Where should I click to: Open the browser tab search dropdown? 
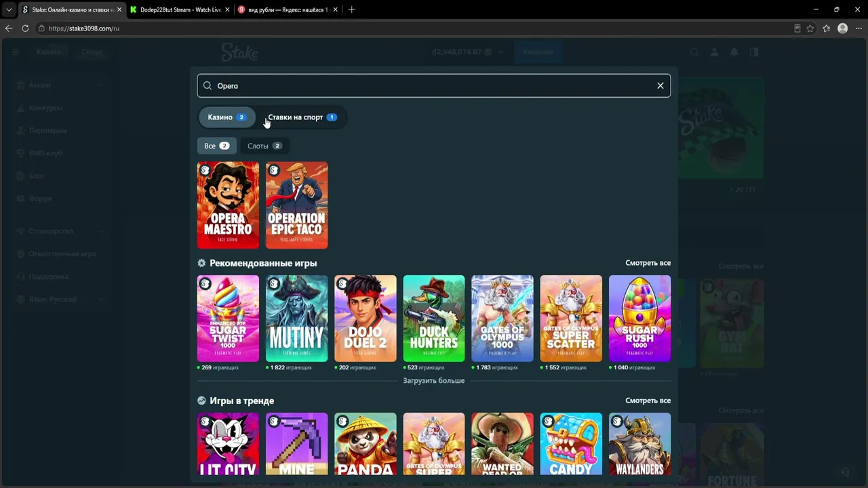point(9,10)
